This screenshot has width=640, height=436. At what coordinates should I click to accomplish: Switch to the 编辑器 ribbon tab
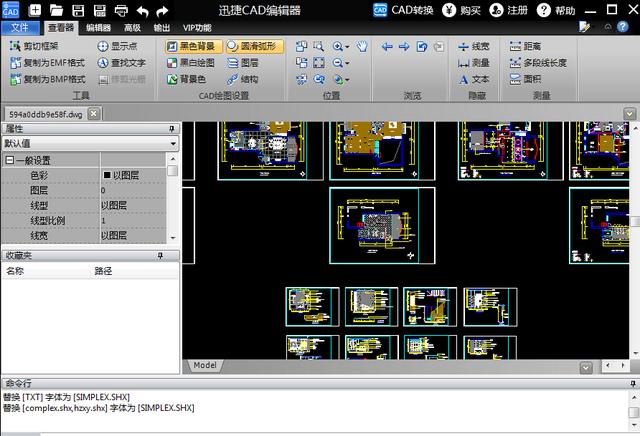pyautogui.click(x=98, y=28)
